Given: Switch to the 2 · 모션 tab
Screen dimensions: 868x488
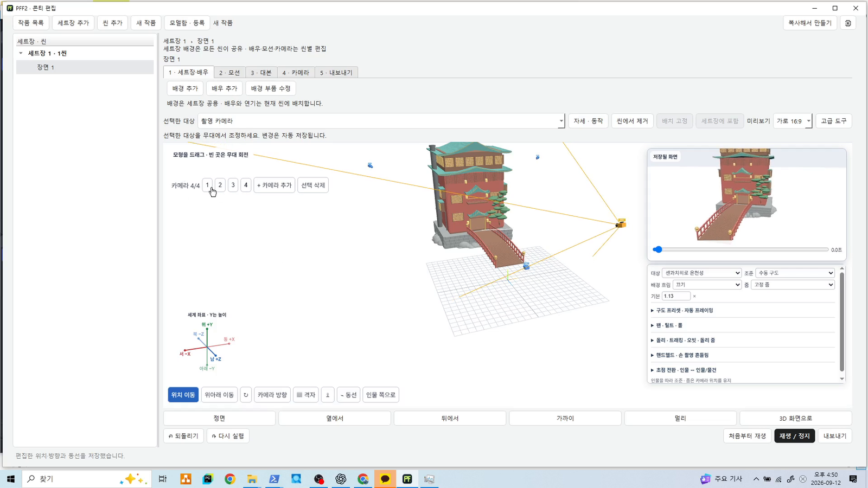Looking at the screenshot, I should [x=229, y=73].
